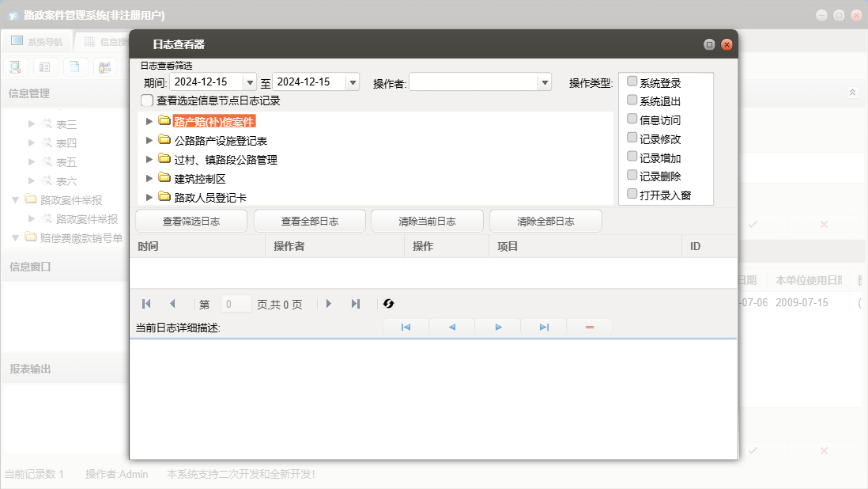Image resolution: width=868 pixels, height=489 pixels.
Task: Go to first page of log list
Action: coord(146,304)
